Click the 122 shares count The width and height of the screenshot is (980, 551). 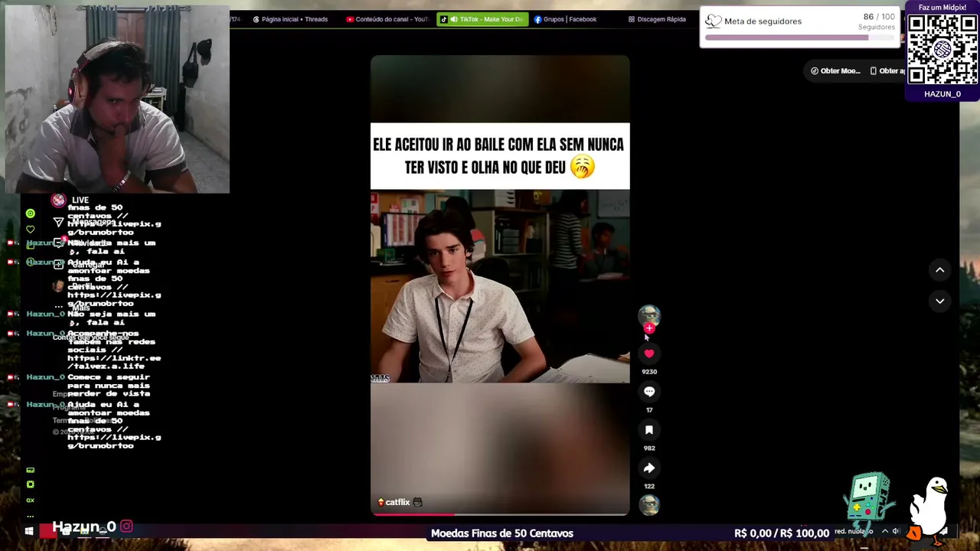(x=649, y=487)
